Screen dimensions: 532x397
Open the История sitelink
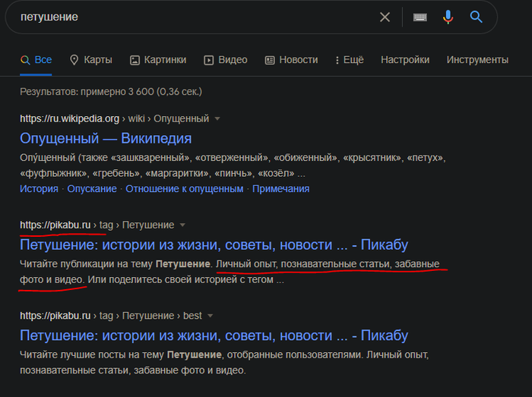[39, 189]
